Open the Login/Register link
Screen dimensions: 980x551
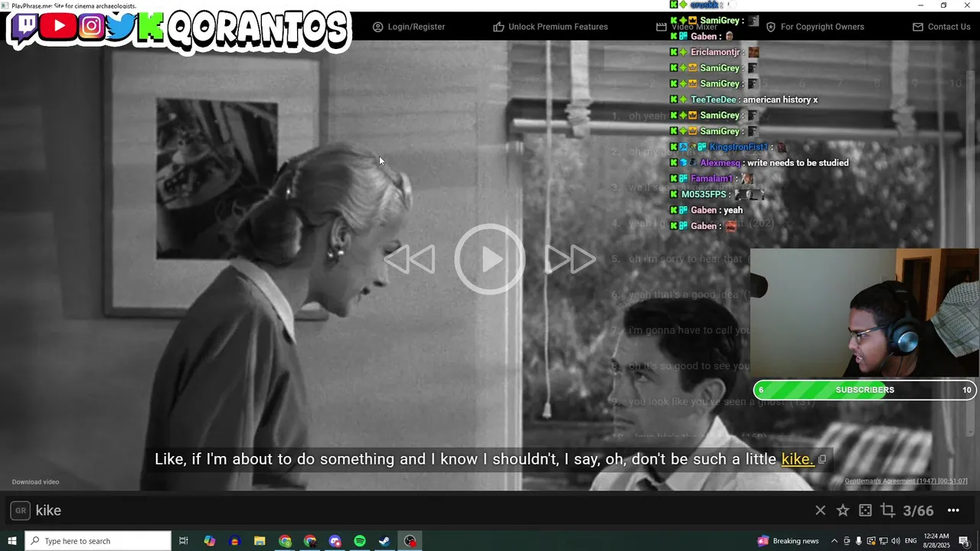pyautogui.click(x=409, y=27)
